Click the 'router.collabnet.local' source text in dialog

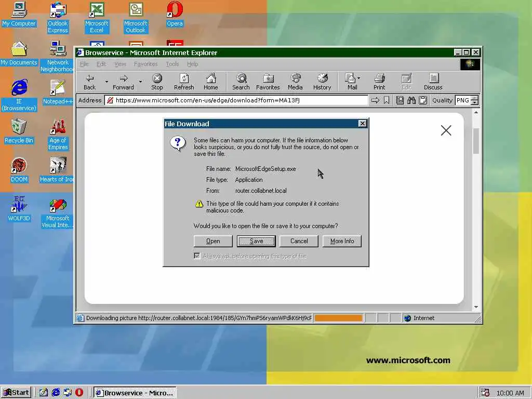(x=261, y=191)
